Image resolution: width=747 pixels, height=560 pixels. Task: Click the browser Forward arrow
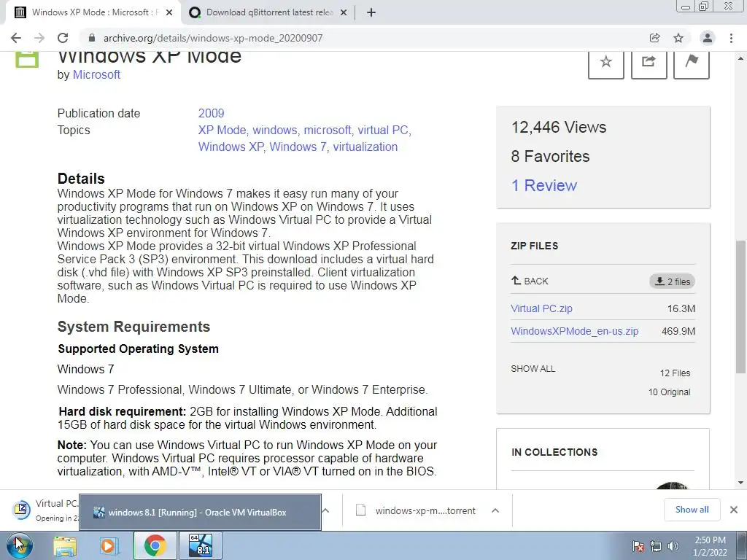click(x=39, y=38)
